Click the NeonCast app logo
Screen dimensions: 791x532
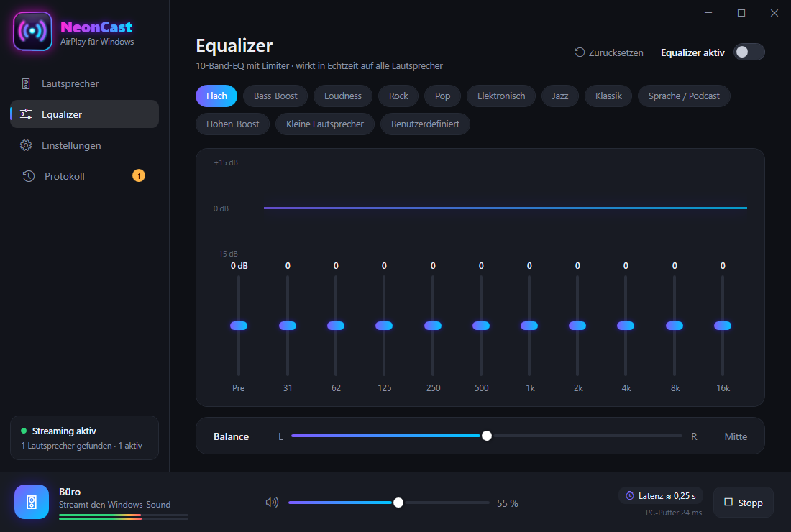pos(32,31)
